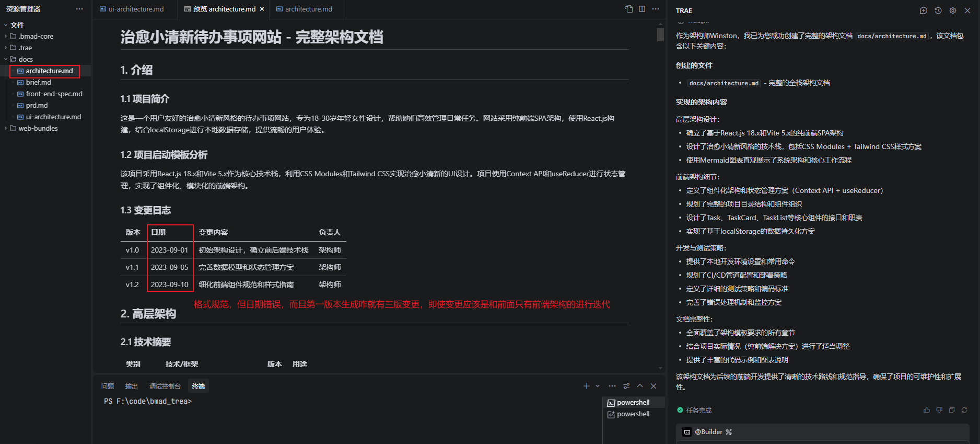The width and height of the screenshot is (980, 444).
Task: Click the tools icon next to @Builder
Action: pyautogui.click(x=729, y=432)
